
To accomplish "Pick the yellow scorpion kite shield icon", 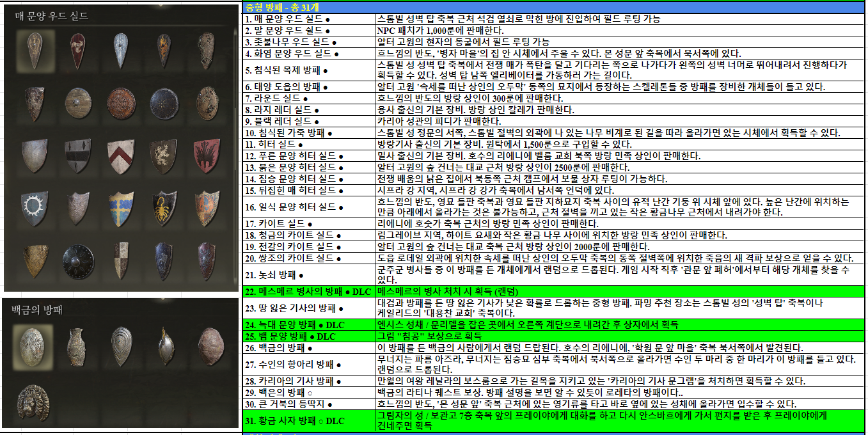I will [164, 208].
